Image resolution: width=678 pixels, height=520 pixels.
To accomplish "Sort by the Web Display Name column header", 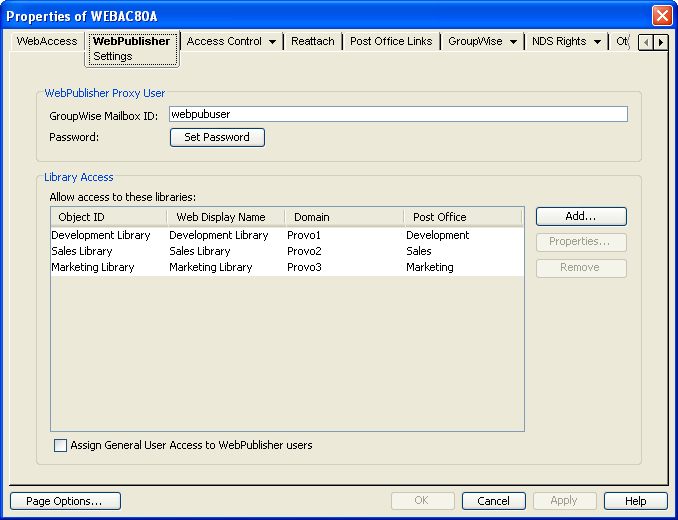I will [x=226, y=217].
